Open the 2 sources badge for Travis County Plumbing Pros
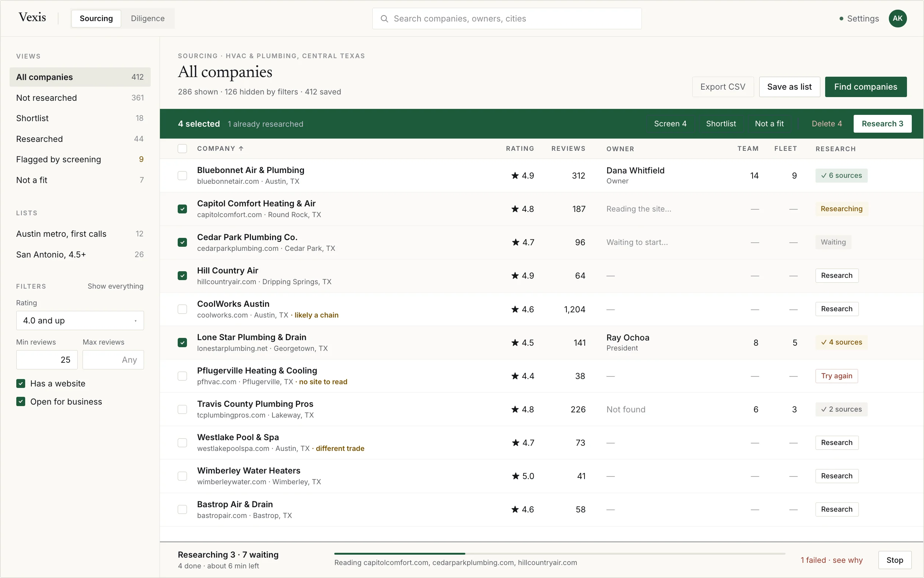This screenshot has height=578, width=924. tap(841, 409)
